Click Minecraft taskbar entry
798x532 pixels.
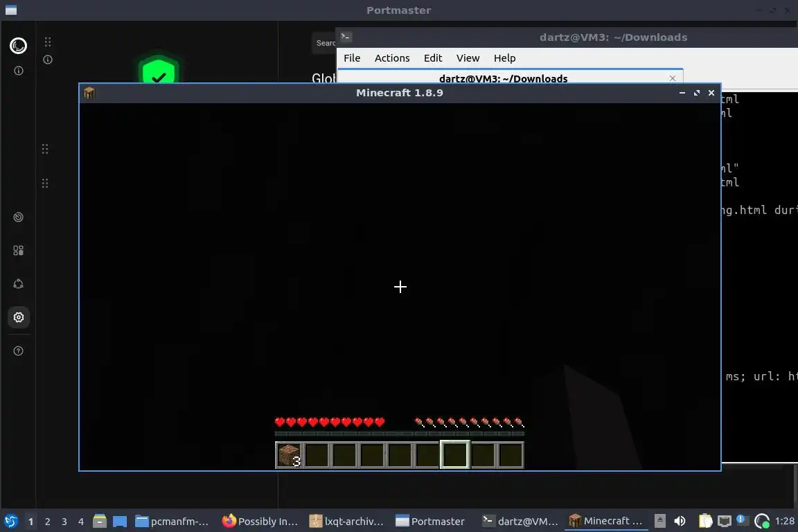click(x=605, y=521)
